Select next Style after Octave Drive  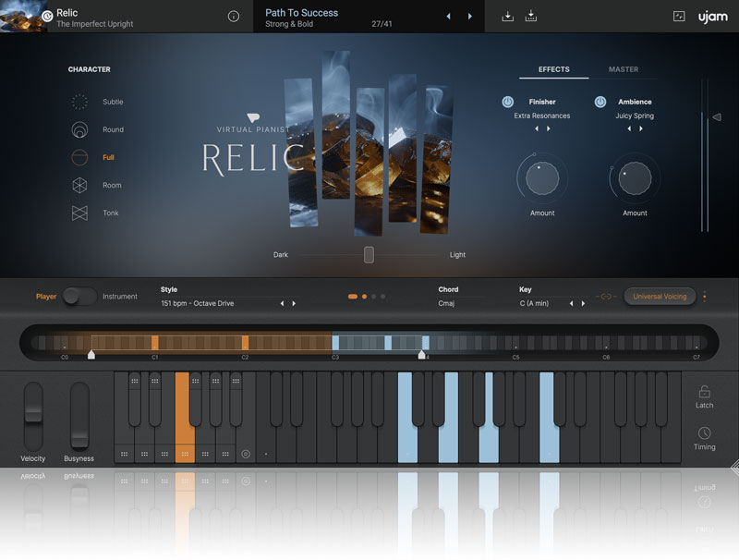pos(294,304)
